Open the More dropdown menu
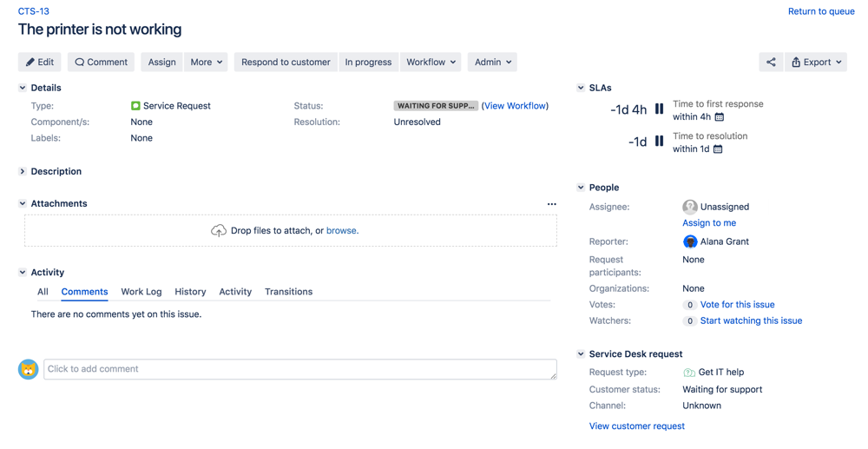868x449 pixels. pyautogui.click(x=207, y=63)
